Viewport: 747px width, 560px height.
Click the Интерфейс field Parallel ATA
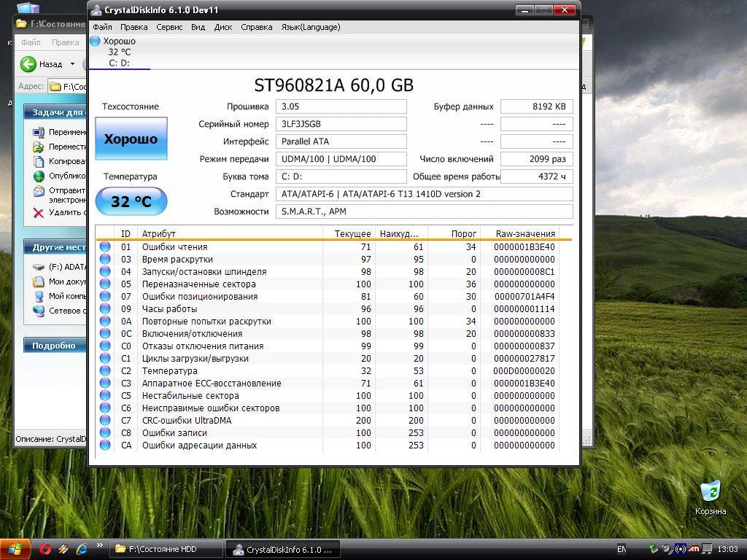pyautogui.click(x=341, y=141)
